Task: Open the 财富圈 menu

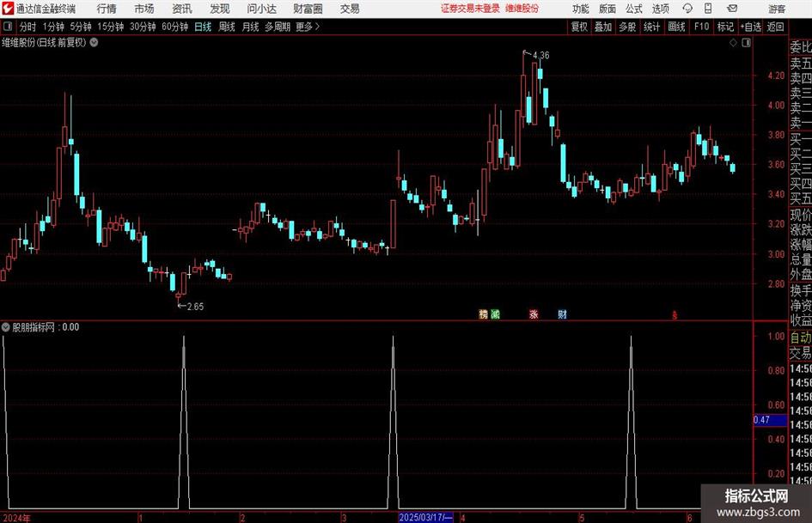Action: click(308, 9)
